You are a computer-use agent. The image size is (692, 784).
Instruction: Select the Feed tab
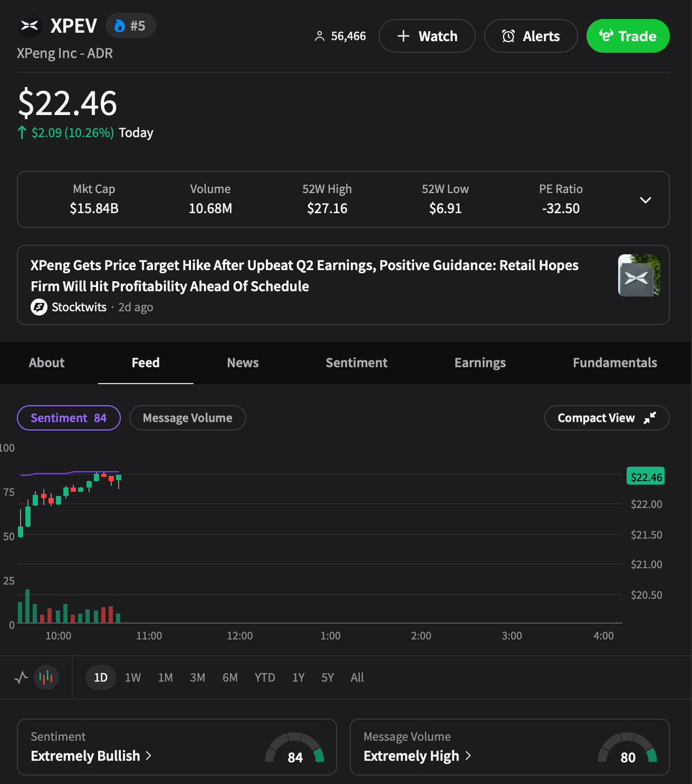(146, 362)
